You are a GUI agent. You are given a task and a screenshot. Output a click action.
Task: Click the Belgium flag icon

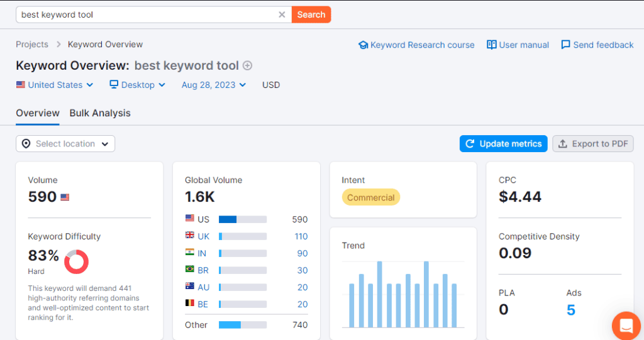(x=190, y=303)
